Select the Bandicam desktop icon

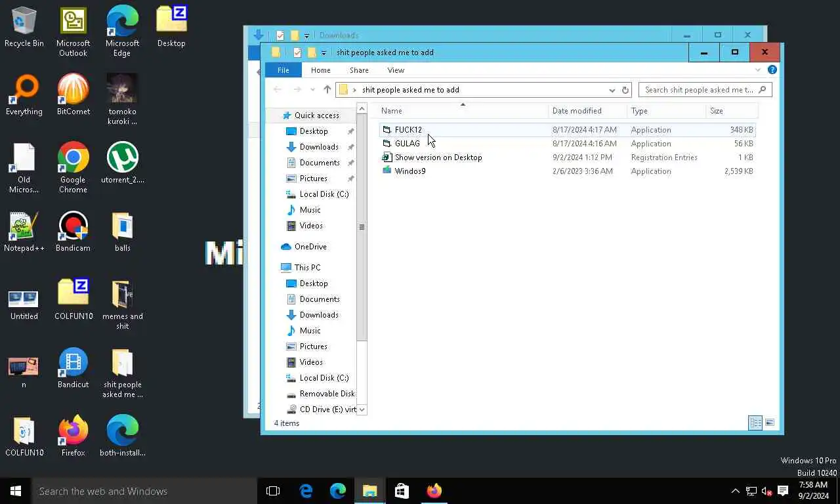73,232
